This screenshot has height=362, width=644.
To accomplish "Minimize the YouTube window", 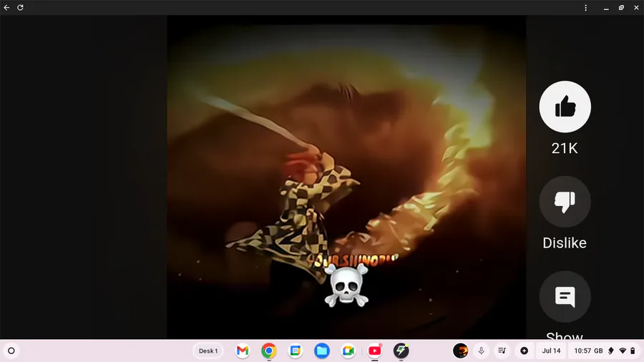I will click(x=606, y=7).
